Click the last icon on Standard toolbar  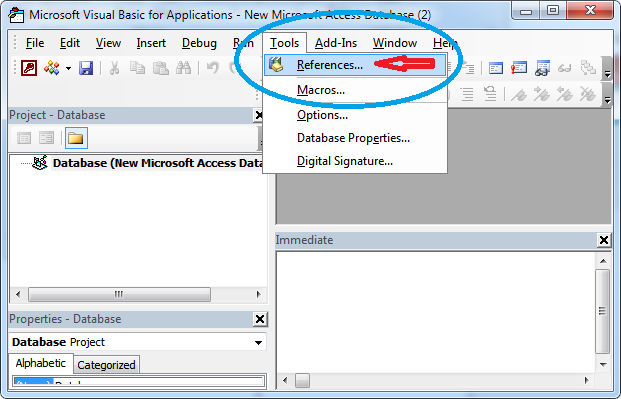(x=588, y=68)
